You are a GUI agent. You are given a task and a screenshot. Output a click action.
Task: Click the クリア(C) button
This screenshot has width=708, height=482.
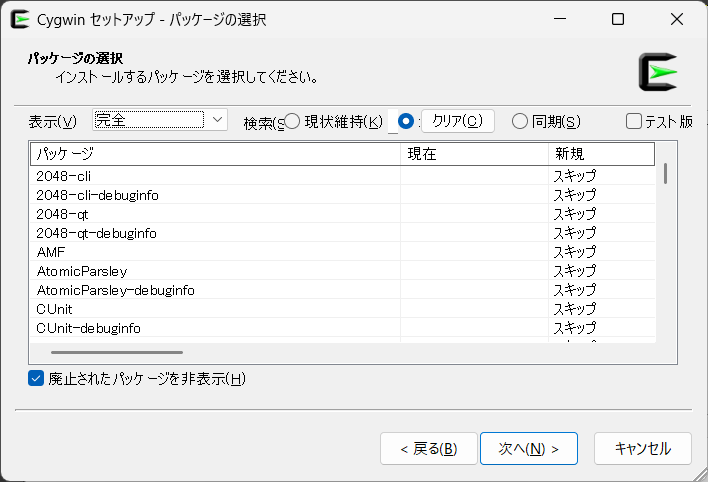point(458,121)
